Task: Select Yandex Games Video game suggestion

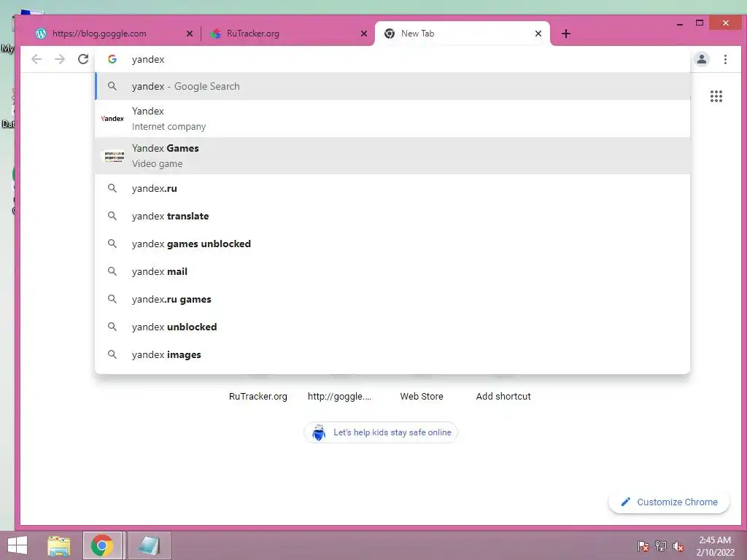Action: (392, 156)
